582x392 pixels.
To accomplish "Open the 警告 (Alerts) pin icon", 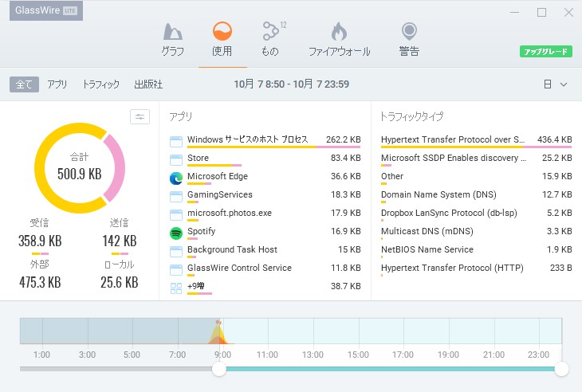I will click(x=409, y=32).
